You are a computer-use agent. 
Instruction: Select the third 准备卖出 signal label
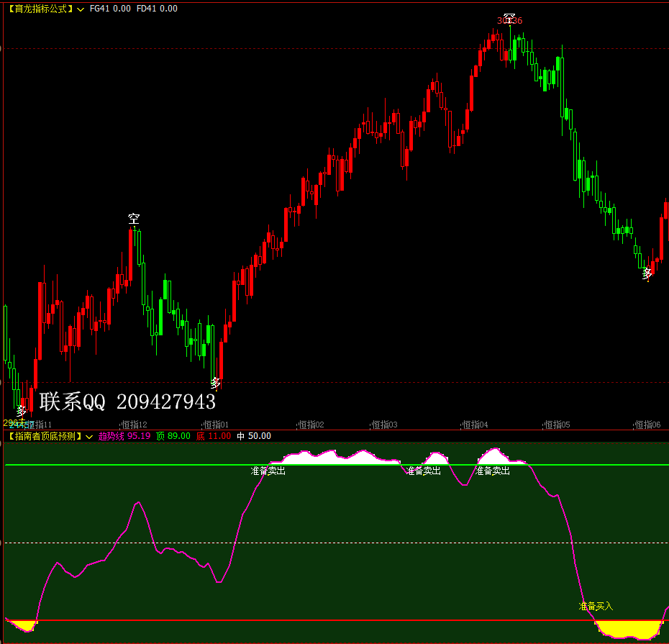coord(492,471)
